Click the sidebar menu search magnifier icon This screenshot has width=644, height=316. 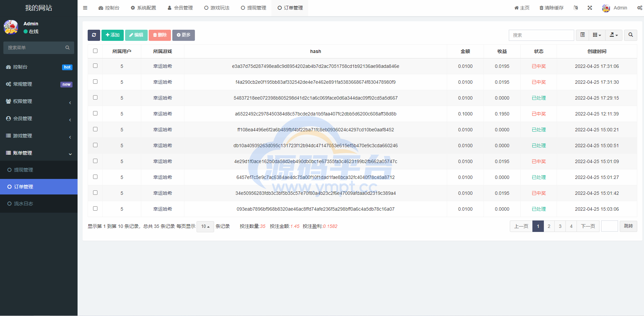(x=67, y=48)
